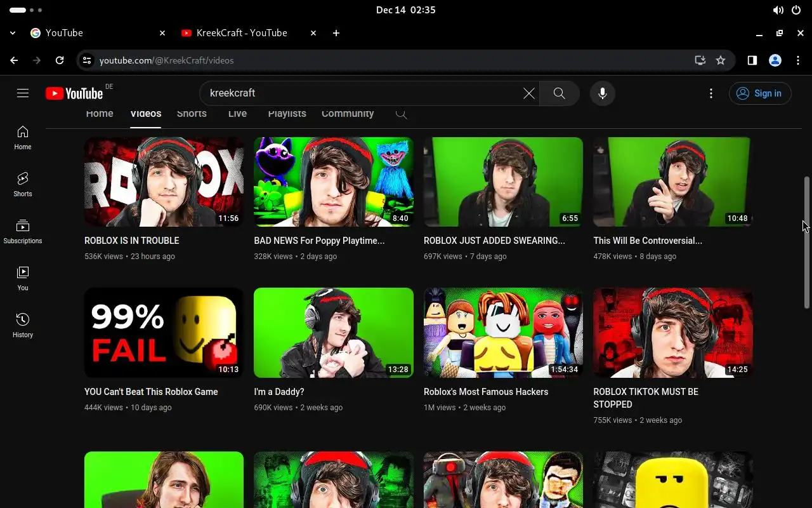This screenshot has height=508, width=812.
Task: Open the YouTube hamburger guide menu
Action: (x=23, y=93)
